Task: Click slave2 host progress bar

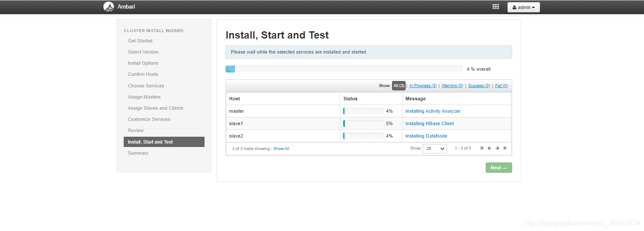Action: point(363,136)
